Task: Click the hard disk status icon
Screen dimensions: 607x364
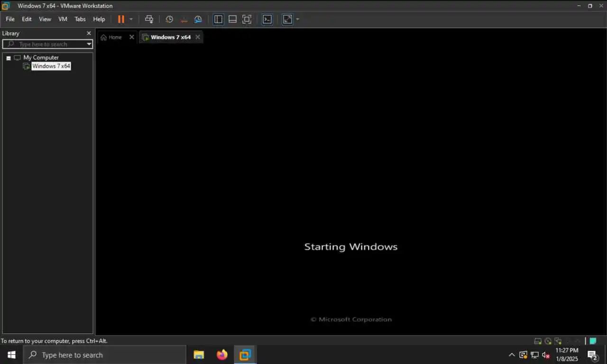Action: (538, 341)
